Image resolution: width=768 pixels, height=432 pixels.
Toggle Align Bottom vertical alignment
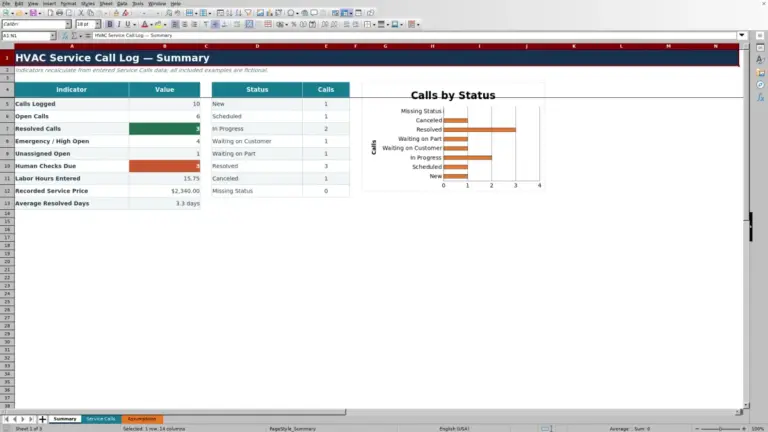pos(224,24)
